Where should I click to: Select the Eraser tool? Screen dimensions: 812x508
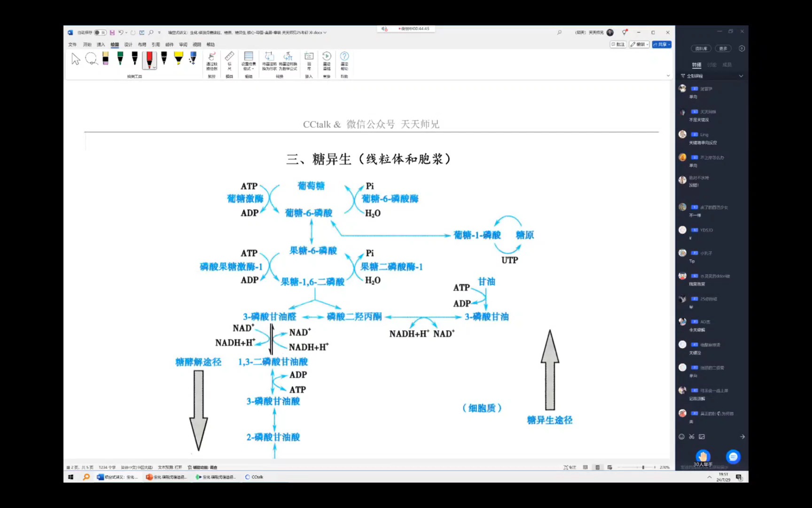[105, 59]
